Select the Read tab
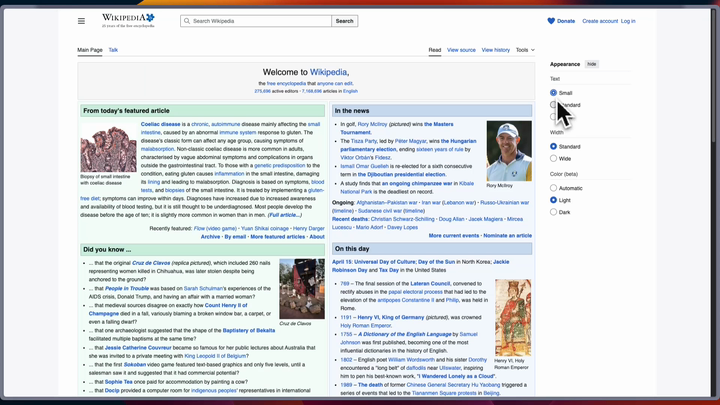 point(435,50)
